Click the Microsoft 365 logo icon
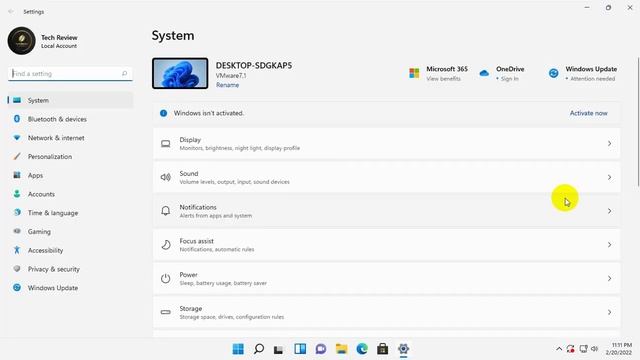 (x=414, y=73)
